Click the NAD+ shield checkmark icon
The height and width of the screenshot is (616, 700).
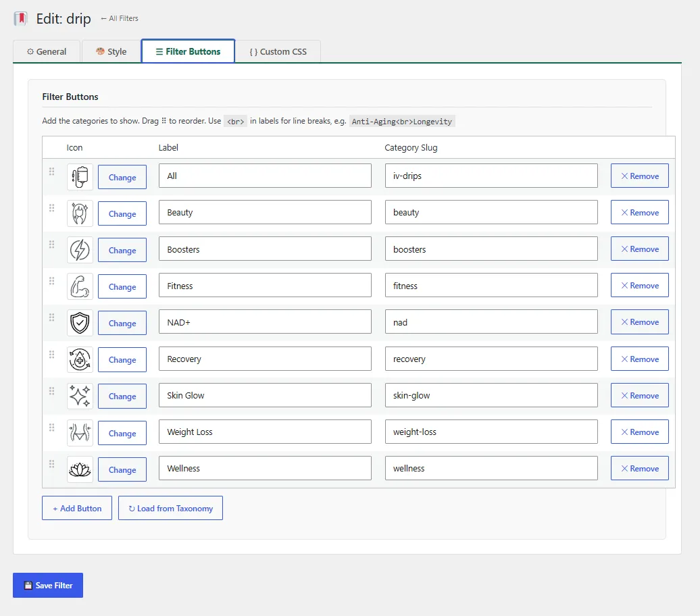tap(80, 323)
